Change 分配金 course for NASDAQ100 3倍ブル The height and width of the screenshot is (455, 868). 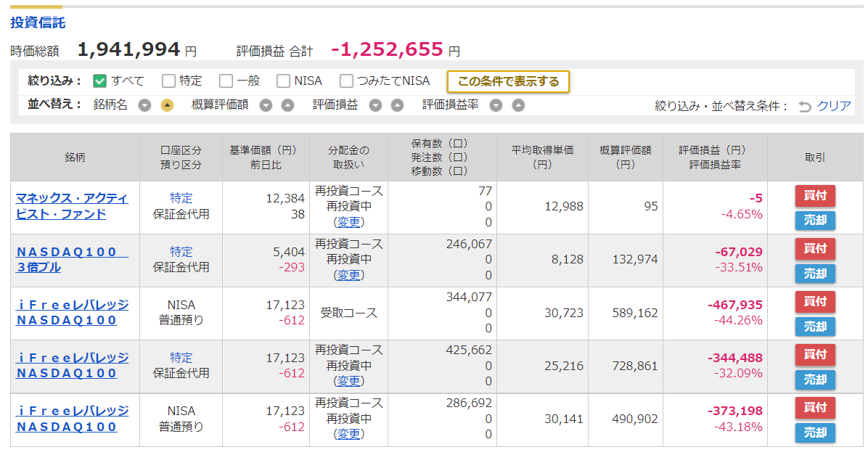pos(349,275)
